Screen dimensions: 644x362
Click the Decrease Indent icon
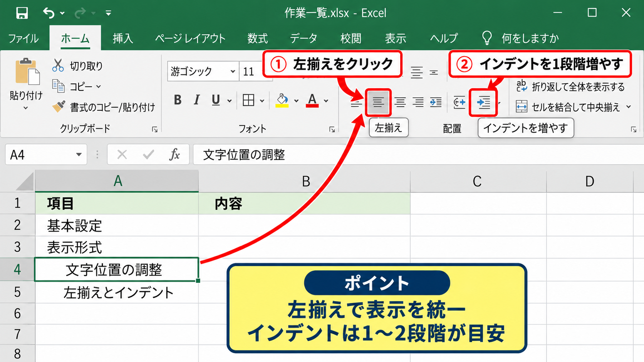click(459, 102)
